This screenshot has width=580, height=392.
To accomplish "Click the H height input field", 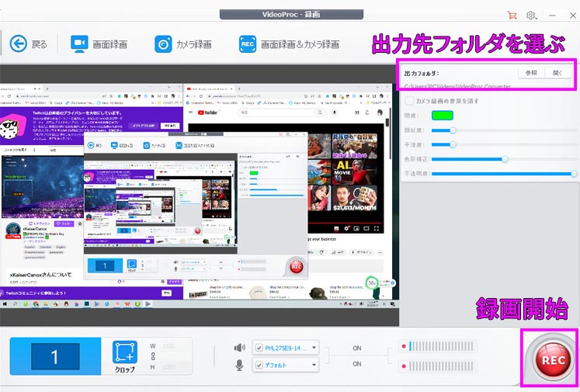I will click(175, 367).
